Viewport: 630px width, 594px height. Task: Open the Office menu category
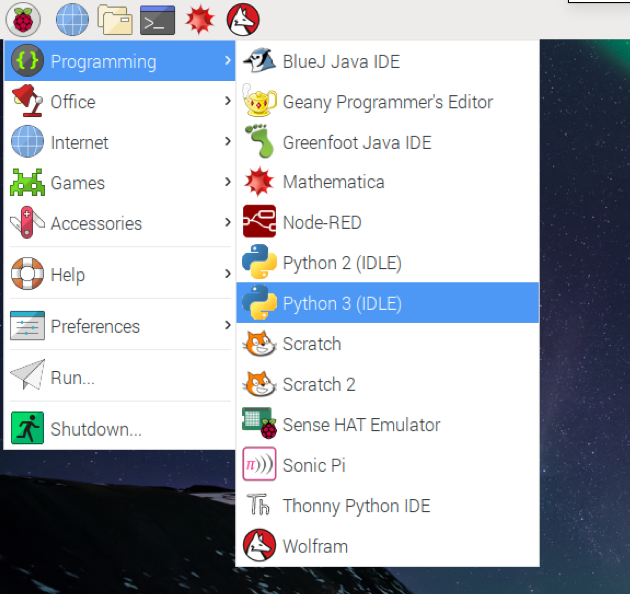pos(120,101)
